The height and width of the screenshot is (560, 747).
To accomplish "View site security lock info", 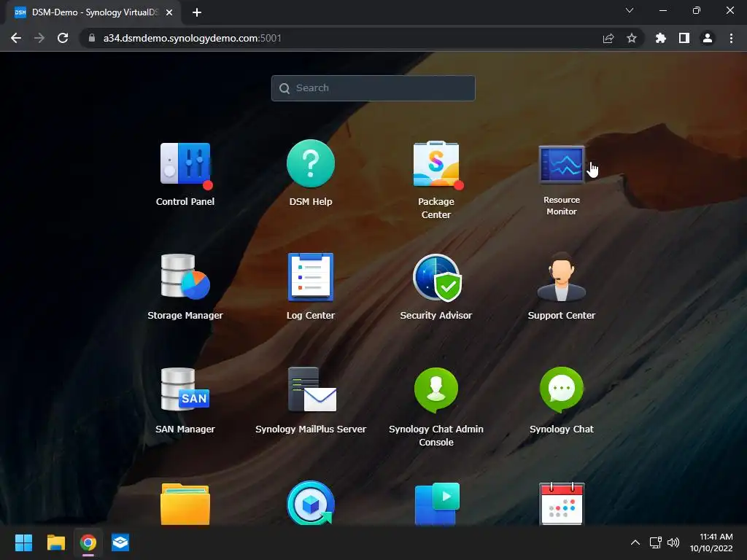I will point(92,38).
